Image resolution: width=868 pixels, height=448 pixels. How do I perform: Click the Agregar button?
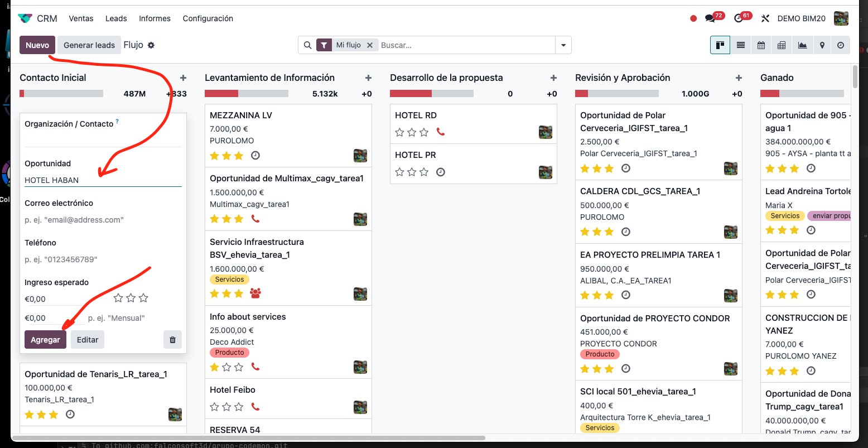click(45, 339)
